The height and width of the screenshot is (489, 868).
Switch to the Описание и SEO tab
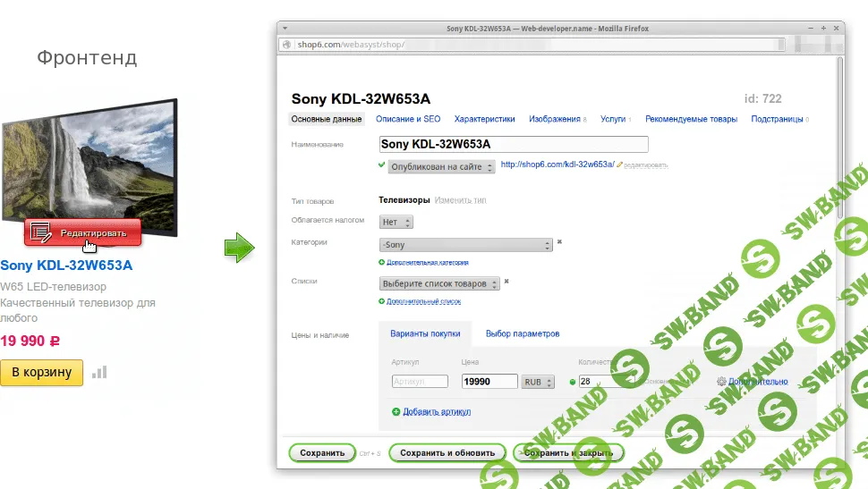coord(408,119)
